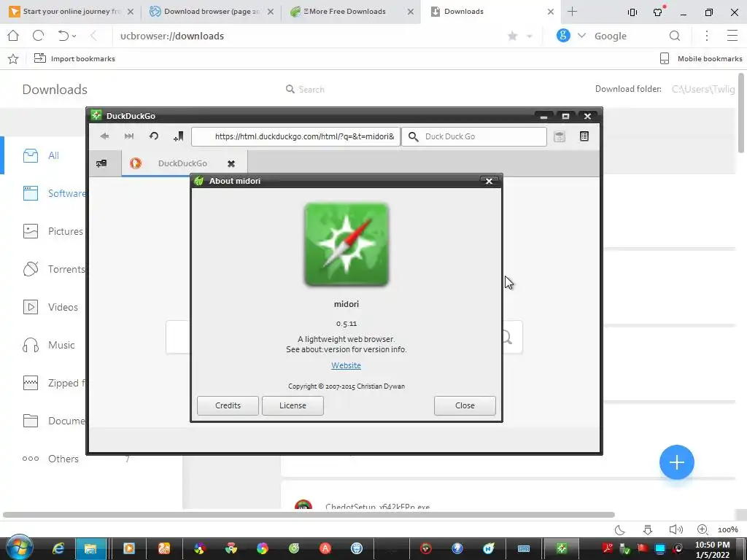Click the Downloads search field

click(x=311, y=90)
